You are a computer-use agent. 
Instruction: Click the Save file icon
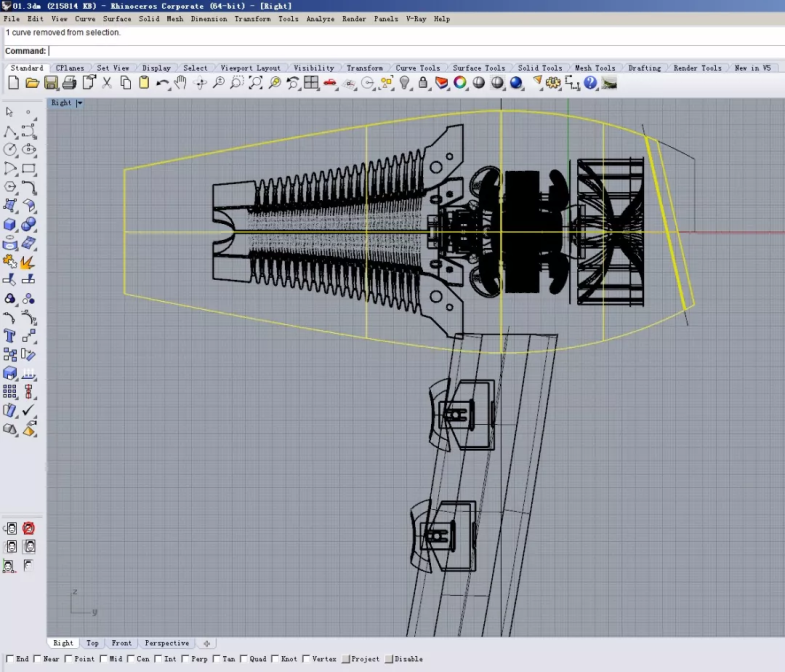tap(50, 83)
